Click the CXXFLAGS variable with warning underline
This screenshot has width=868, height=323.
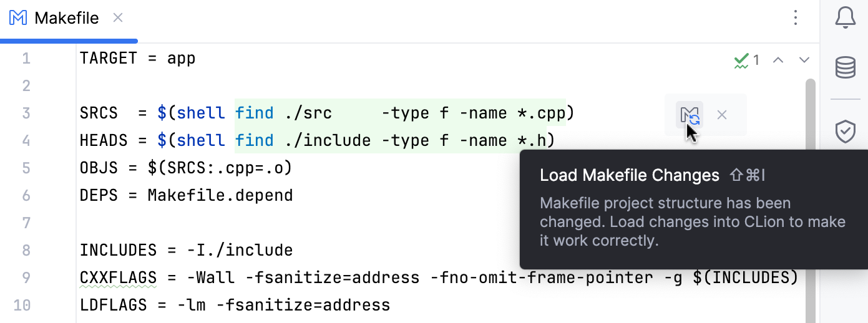click(x=118, y=277)
